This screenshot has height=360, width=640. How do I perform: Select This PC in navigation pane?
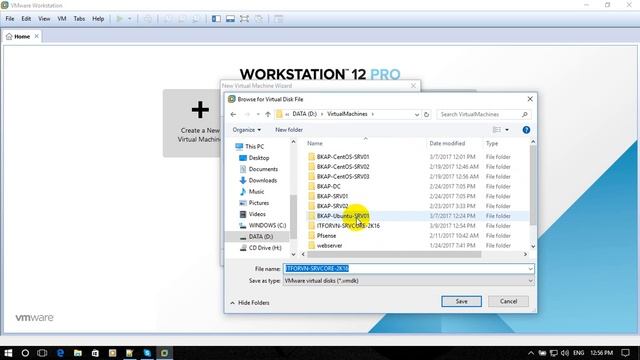(255, 146)
